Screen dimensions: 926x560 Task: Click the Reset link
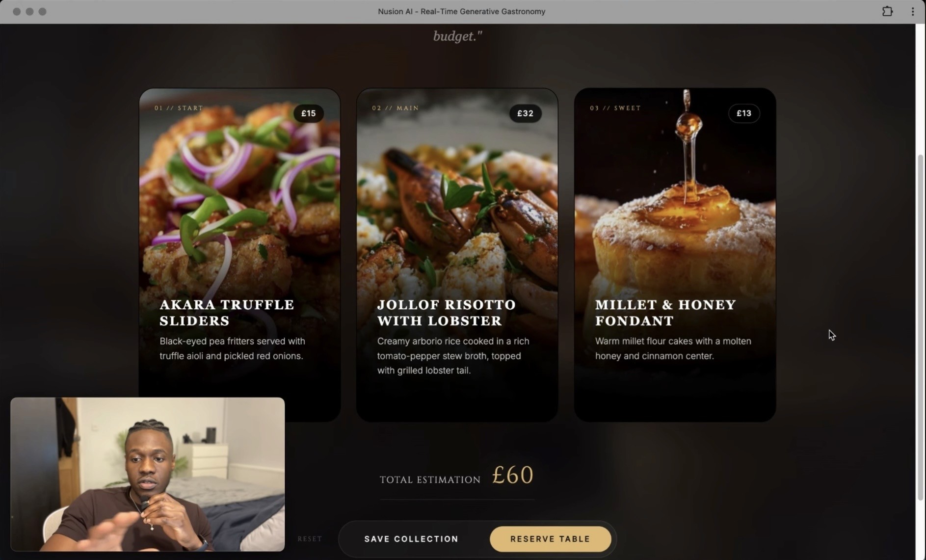click(x=310, y=539)
